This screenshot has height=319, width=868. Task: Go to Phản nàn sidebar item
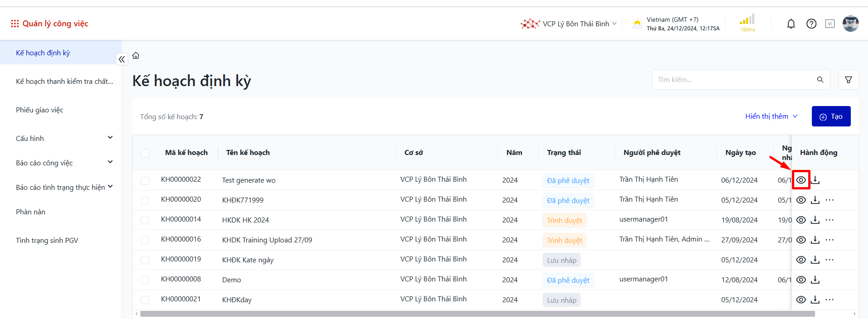31,212
